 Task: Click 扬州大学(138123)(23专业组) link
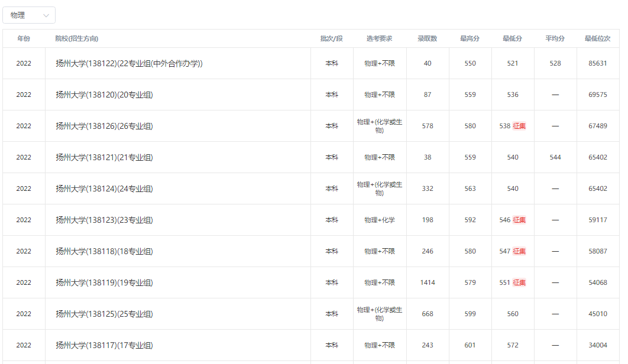[x=104, y=220]
